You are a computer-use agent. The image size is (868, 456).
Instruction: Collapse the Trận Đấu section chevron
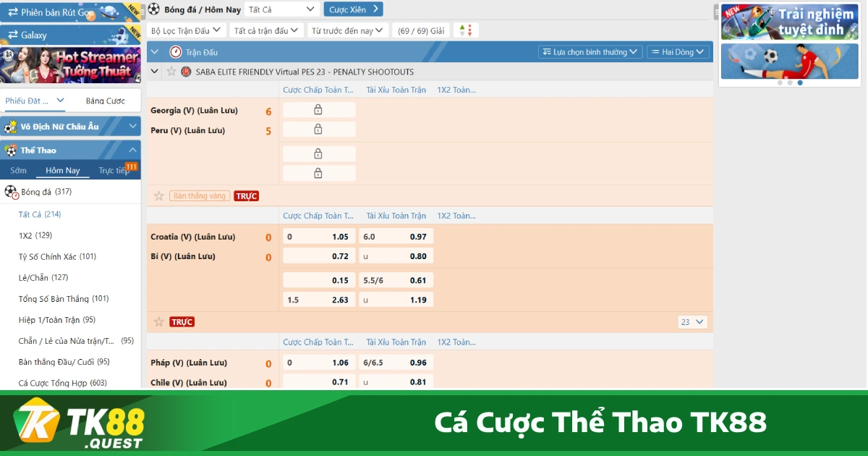[154, 51]
